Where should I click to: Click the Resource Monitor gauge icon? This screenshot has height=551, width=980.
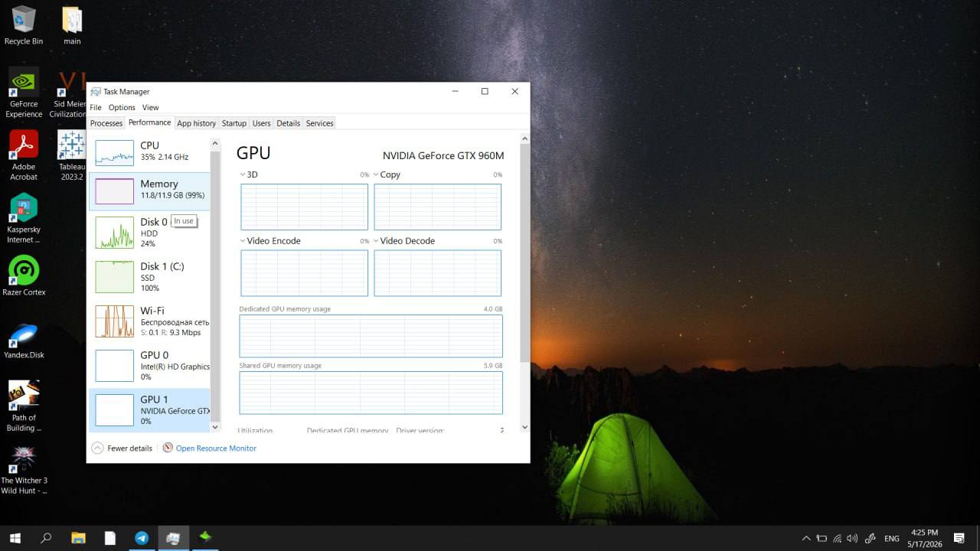click(x=168, y=448)
